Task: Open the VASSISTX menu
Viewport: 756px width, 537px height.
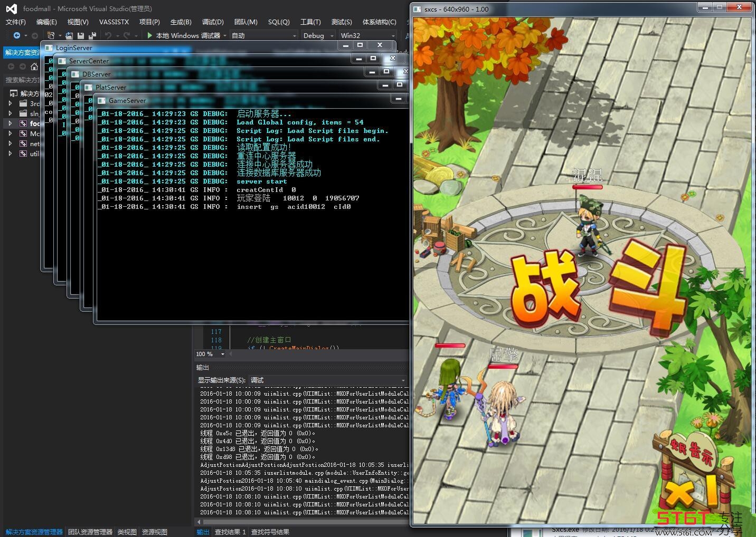Action: (114, 22)
